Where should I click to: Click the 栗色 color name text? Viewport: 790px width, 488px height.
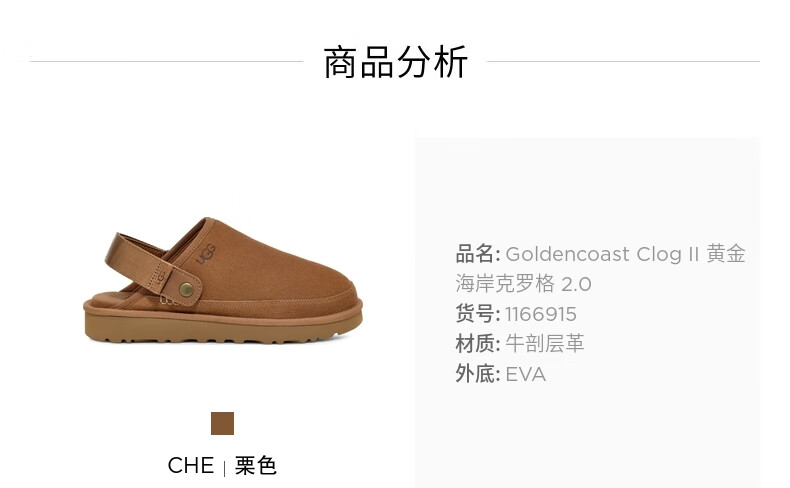point(255,465)
